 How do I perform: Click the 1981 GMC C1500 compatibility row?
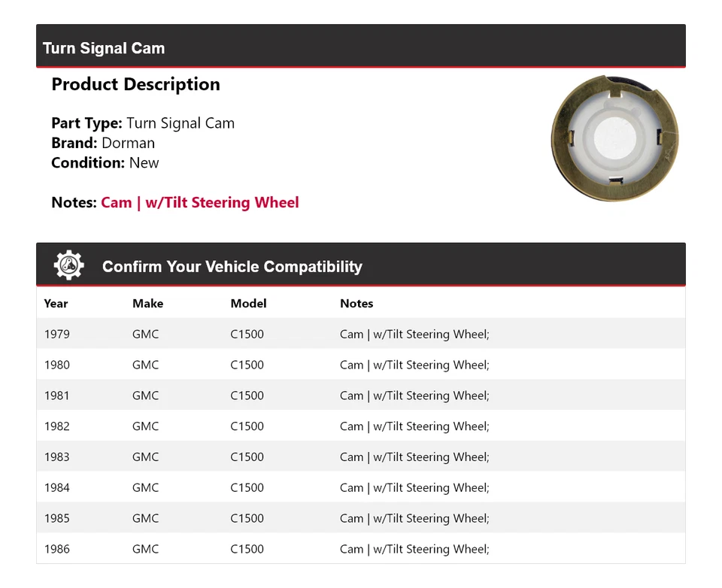[361, 395]
